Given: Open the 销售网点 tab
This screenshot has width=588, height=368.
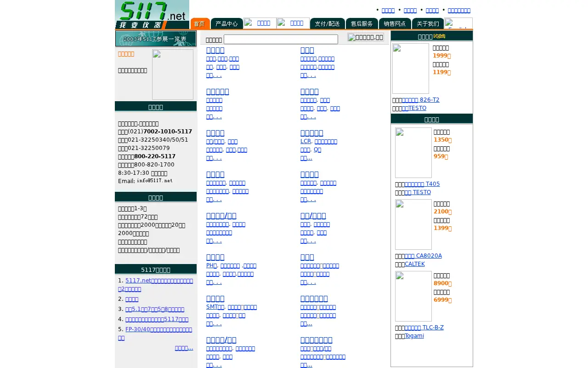Looking at the screenshot, I should [x=395, y=23].
